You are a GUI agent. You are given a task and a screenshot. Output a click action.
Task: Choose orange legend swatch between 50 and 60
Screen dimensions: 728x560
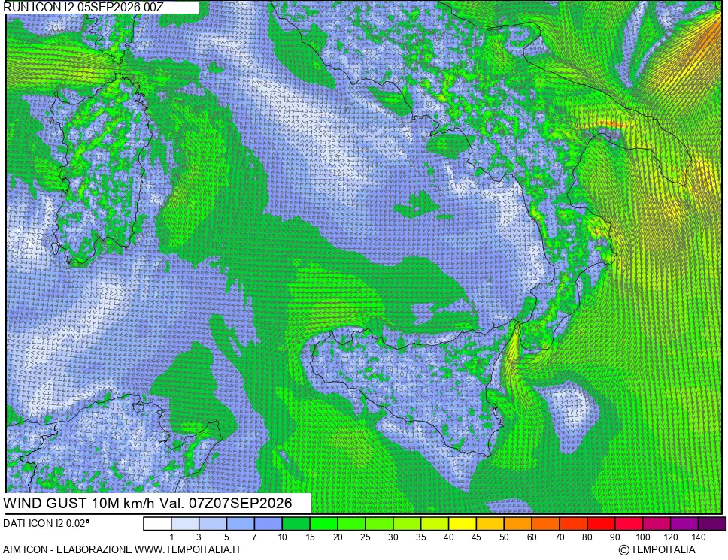pyautogui.click(x=518, y=524)
